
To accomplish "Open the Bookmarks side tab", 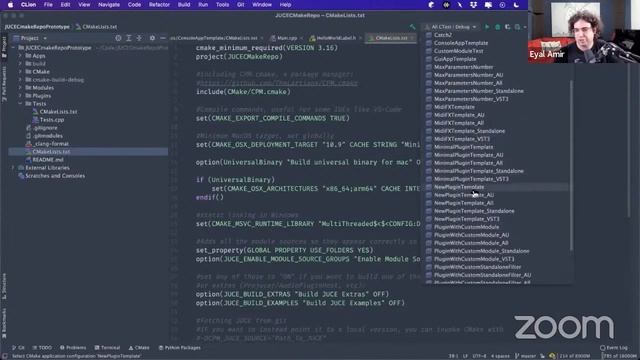I will click(x=4, y=324).
